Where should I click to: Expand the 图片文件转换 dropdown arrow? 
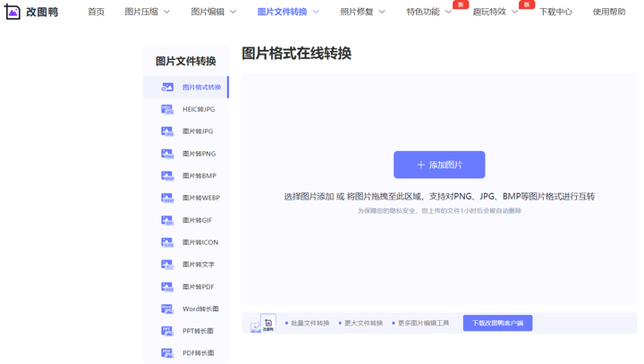pyautogui.click(x=316, y=12)
